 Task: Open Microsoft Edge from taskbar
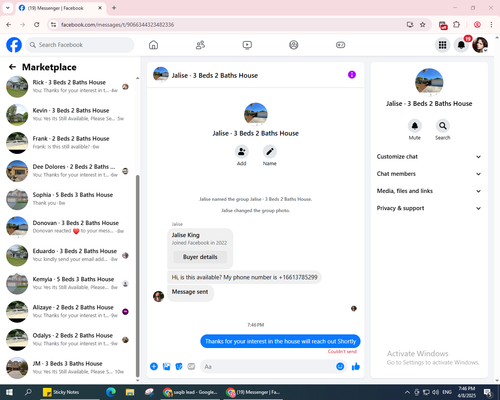point(111,392)
